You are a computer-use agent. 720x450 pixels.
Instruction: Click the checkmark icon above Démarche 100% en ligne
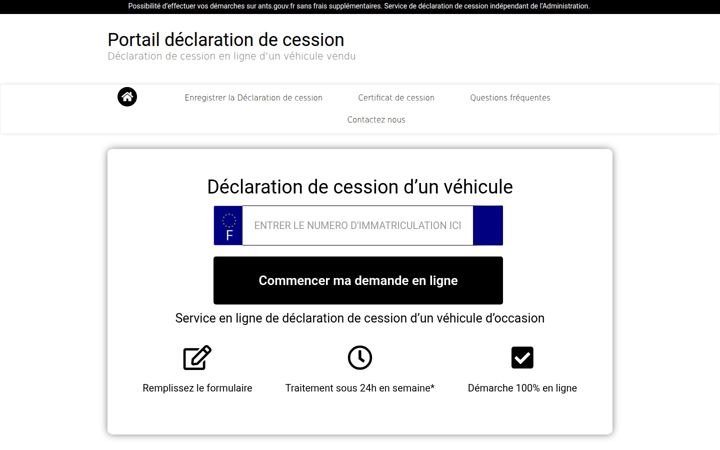[x=522, y=357]
